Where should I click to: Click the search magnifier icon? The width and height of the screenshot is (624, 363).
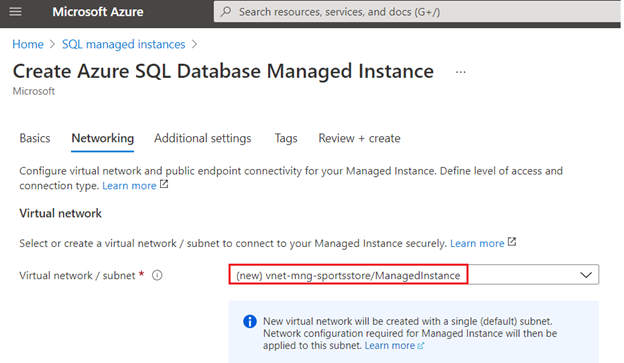226,12
